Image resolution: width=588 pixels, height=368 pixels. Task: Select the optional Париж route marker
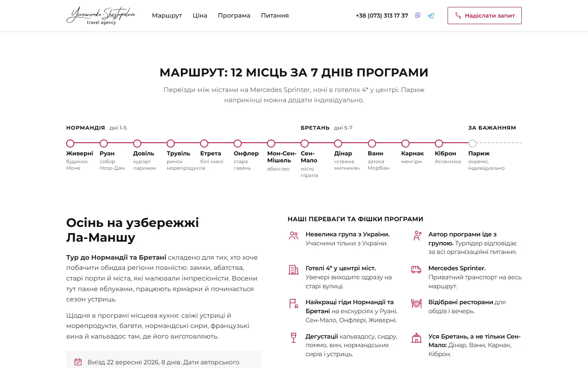pos(472,144)
